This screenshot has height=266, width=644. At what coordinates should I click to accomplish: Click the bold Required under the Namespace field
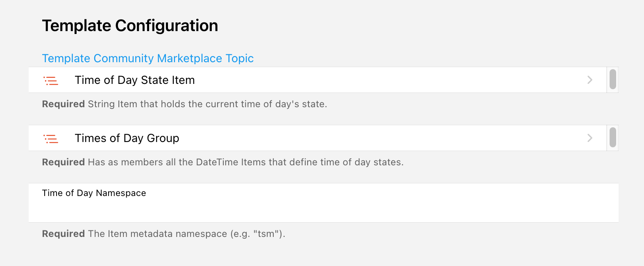click(63, 234)
